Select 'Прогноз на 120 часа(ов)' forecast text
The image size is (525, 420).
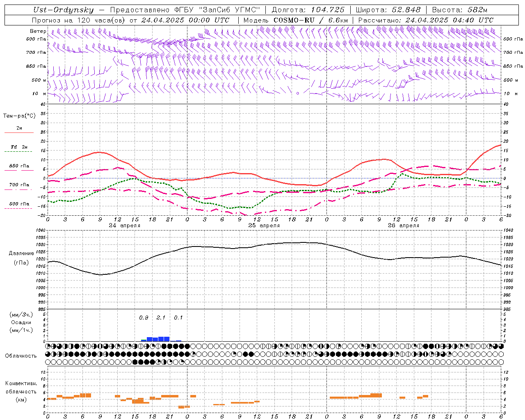click(79, 20)
